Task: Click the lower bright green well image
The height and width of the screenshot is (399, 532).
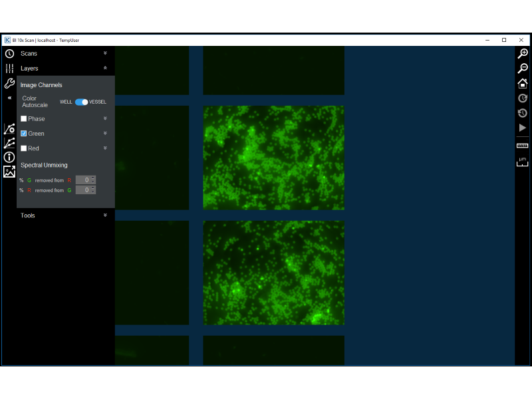Action: (274, 273)
